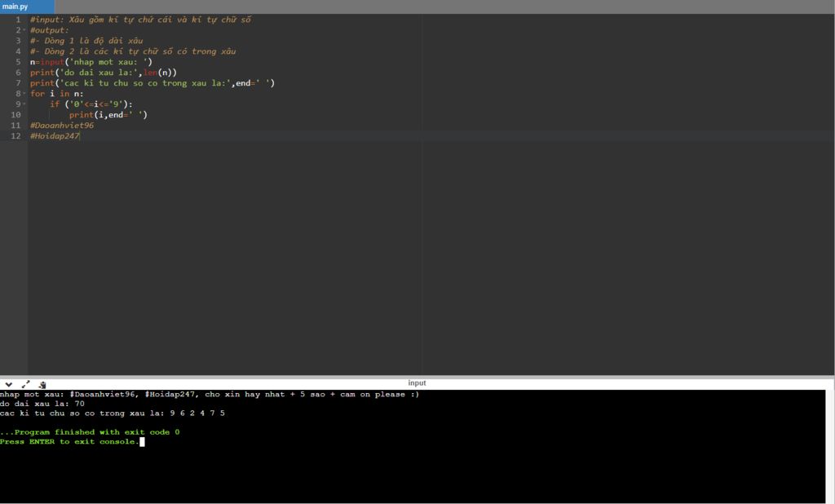Click line number 12 in the gutter
The height and width of the screenshot is (504, 835).
point(16,136)
